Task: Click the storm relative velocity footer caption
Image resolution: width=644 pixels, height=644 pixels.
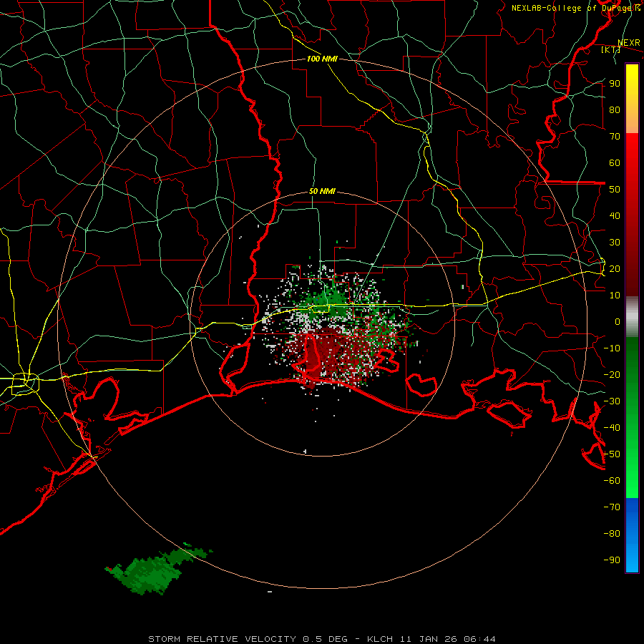Action: [322, 639]
